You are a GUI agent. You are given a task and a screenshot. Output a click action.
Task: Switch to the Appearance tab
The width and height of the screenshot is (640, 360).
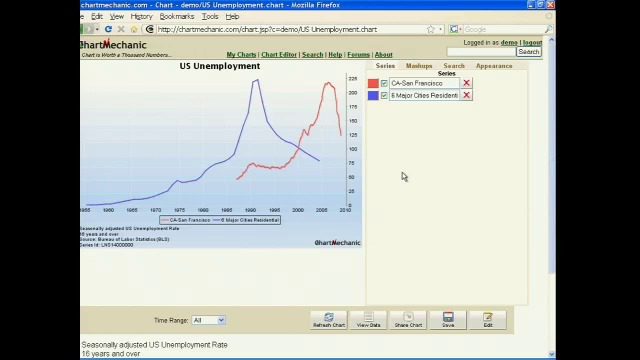pyautogui.click(x=494, y=66)
